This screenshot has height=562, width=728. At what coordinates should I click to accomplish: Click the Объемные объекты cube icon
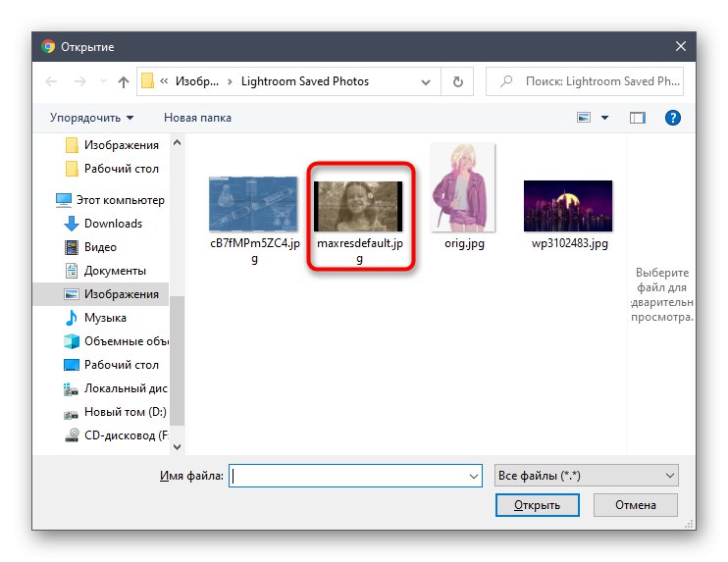click(72, 341)
